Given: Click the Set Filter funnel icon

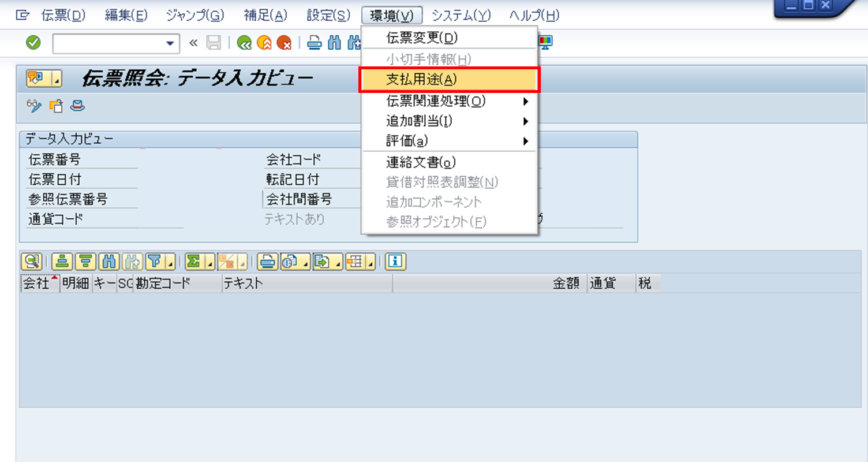Looking at the screenshot, I should [x=155, y=261].
